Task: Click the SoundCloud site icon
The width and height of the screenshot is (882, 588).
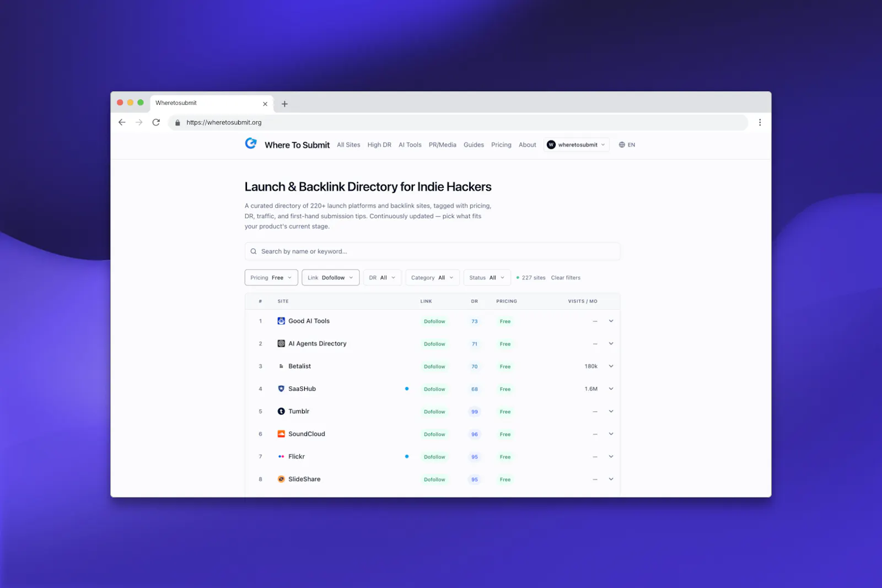Action: 281,434
